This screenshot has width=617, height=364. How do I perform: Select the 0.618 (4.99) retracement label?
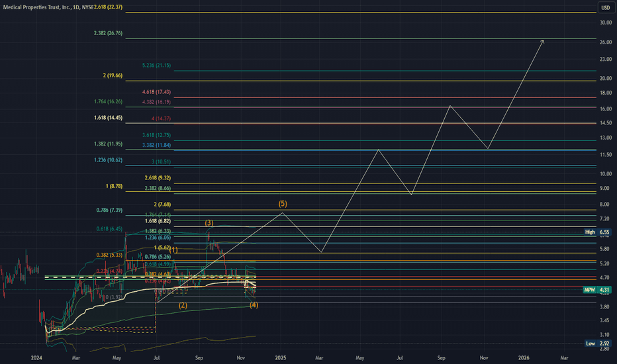tap(158, 264)
